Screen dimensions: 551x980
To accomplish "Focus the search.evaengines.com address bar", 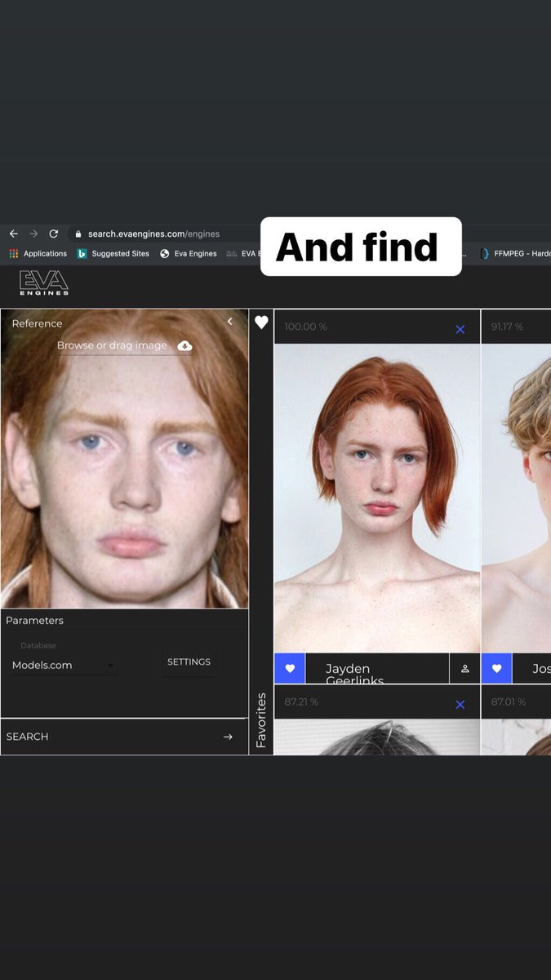I will click(x=153, y=234).
